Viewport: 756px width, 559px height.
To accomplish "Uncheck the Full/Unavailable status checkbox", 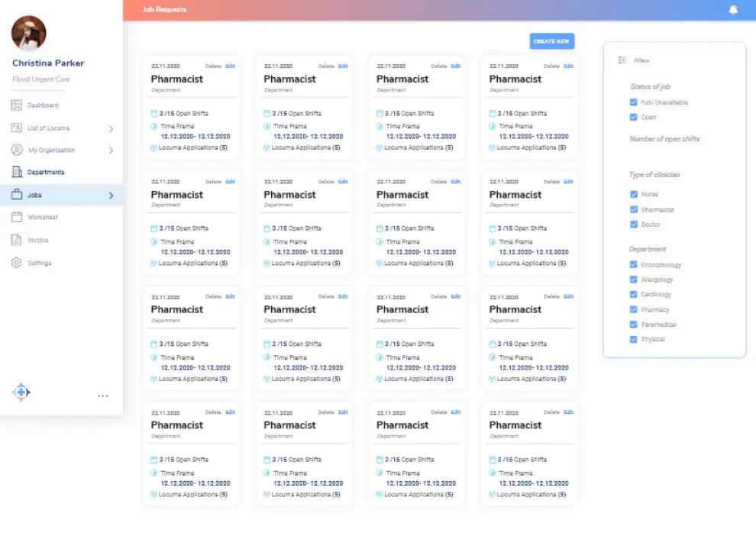I will tap(634, 102).
